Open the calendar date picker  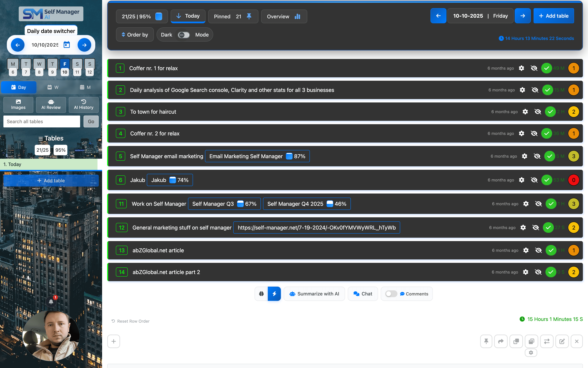tap(66, 45)
